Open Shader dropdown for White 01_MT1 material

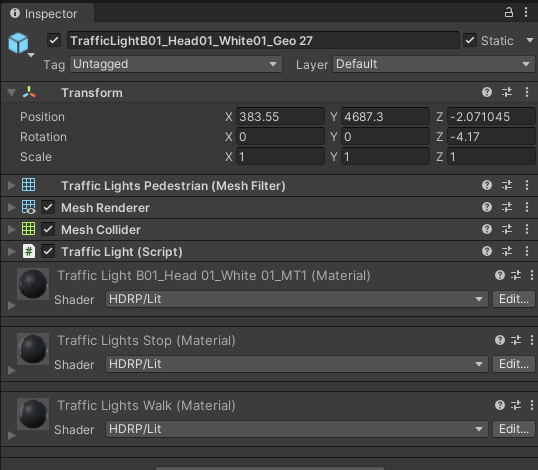point(296,299)
